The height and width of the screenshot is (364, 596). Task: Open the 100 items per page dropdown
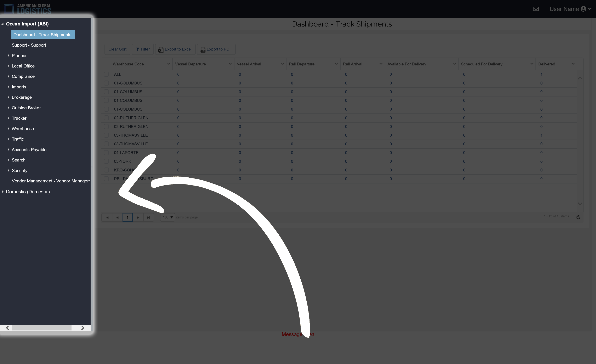coord(167,217)
